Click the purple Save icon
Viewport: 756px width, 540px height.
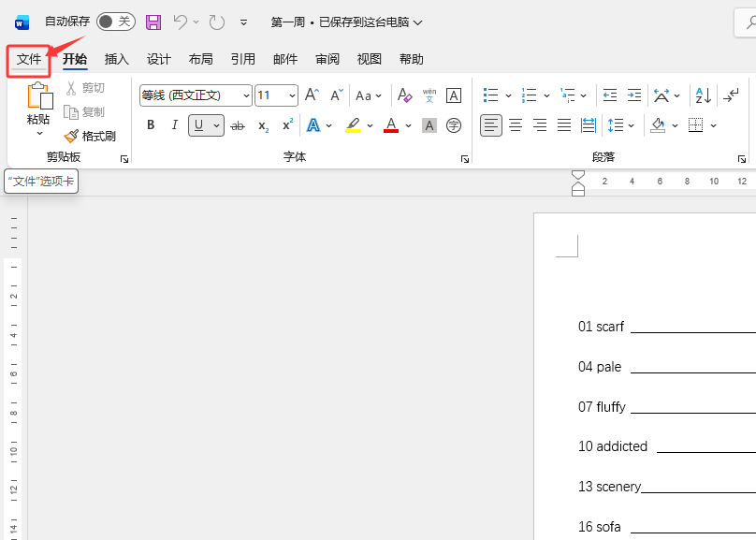click(x=153, y=22)
